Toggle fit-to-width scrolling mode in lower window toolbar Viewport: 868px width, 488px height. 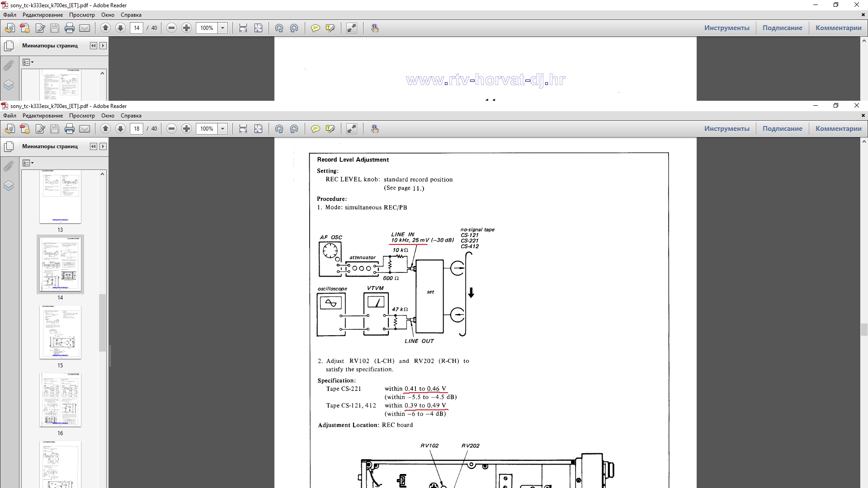pos(243,129)
